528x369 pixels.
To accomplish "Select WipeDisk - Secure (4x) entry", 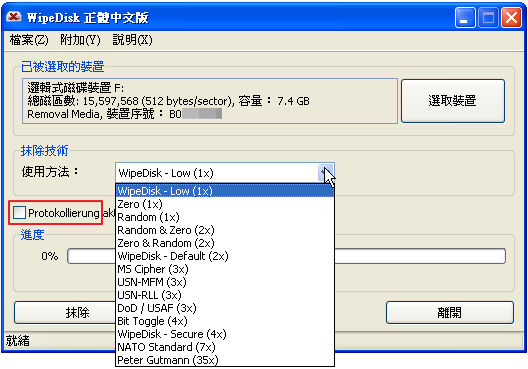I will click(225, 334).
